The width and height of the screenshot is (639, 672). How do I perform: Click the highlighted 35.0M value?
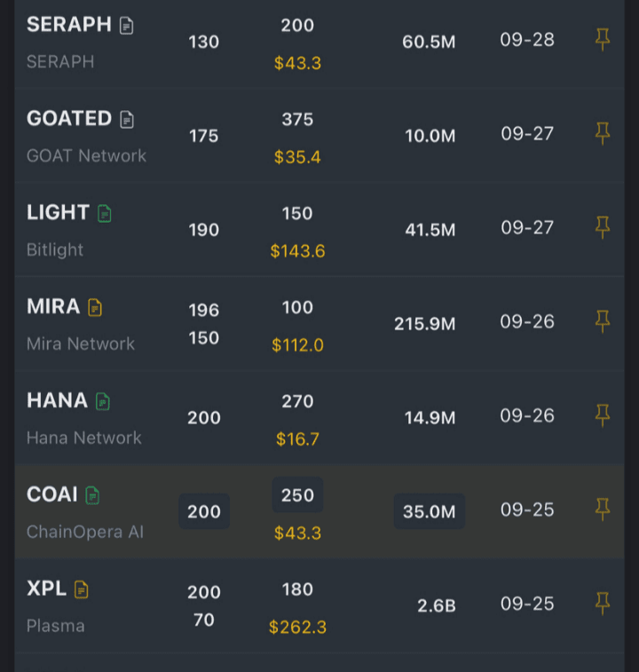click(x=430, y=511)
